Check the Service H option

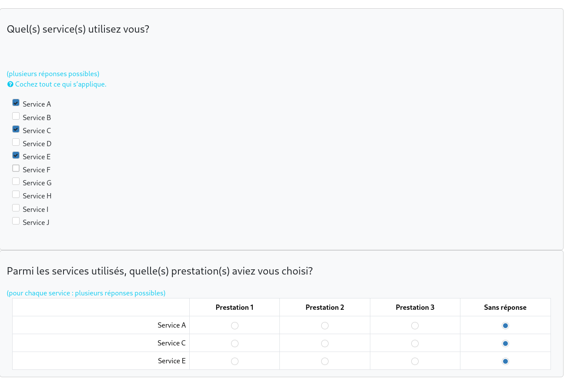16,194
